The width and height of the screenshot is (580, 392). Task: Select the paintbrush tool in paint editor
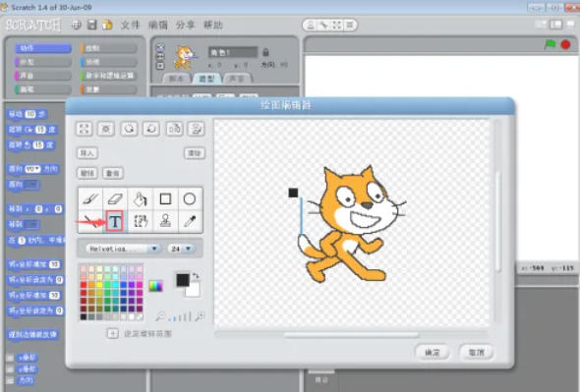pyautogui.click(x=90, y=199)
